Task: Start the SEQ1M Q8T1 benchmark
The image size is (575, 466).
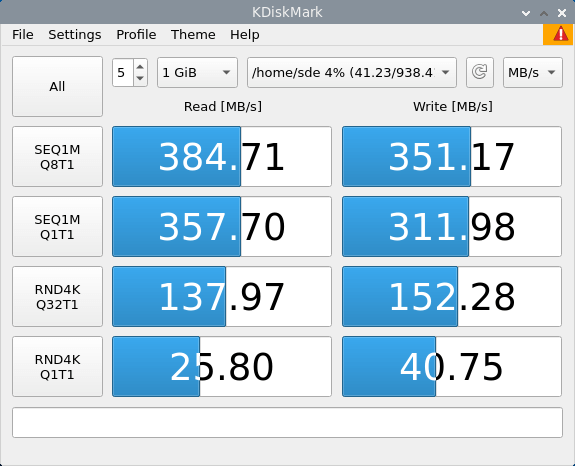Action: [x=57, y=157]
